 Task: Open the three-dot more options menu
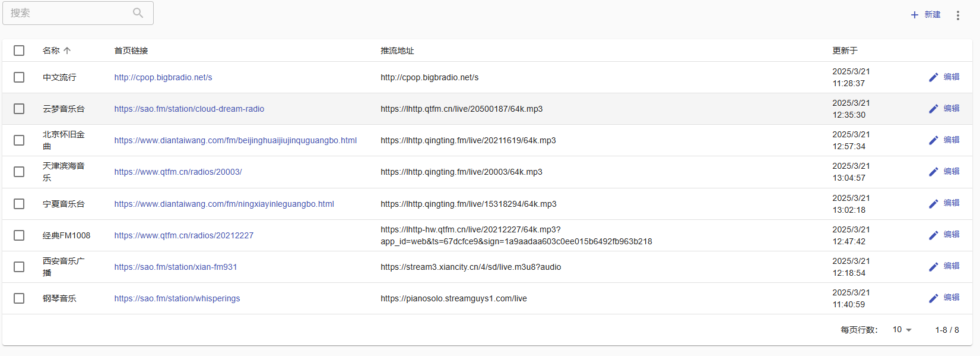(x=957, y=15)
